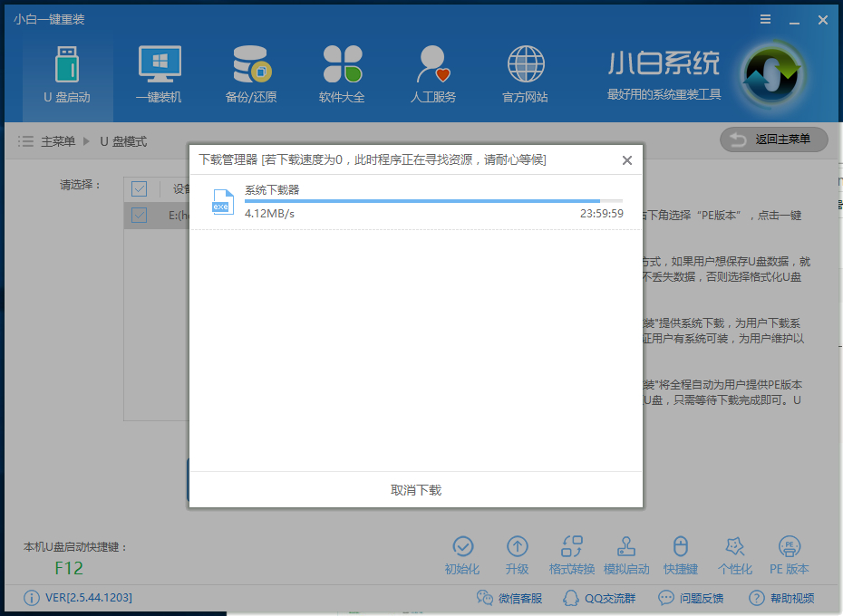The width and height of the screenshot is (843, 616).
Task: Run the 初始化 initialize tool
Action: point(463,553)
